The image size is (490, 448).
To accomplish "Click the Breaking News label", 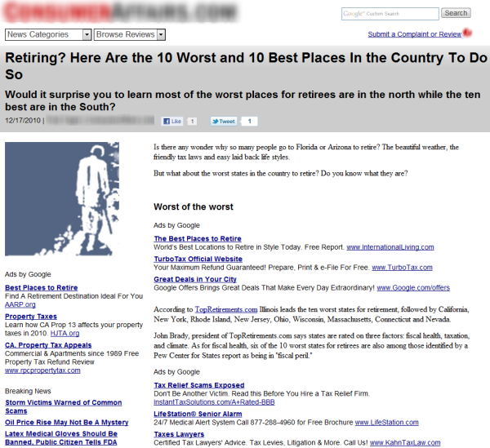I will coord(28,391).
